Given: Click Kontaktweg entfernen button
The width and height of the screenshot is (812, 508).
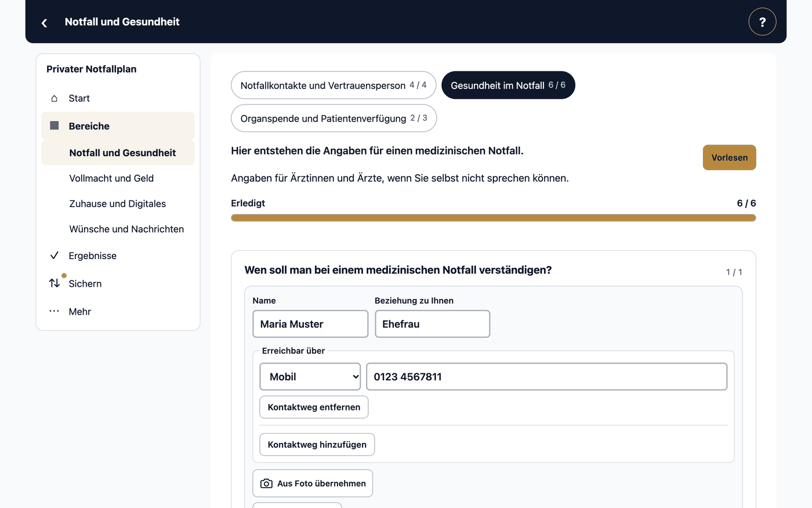Looking at the screenshot, I should [x=314, y=407].
